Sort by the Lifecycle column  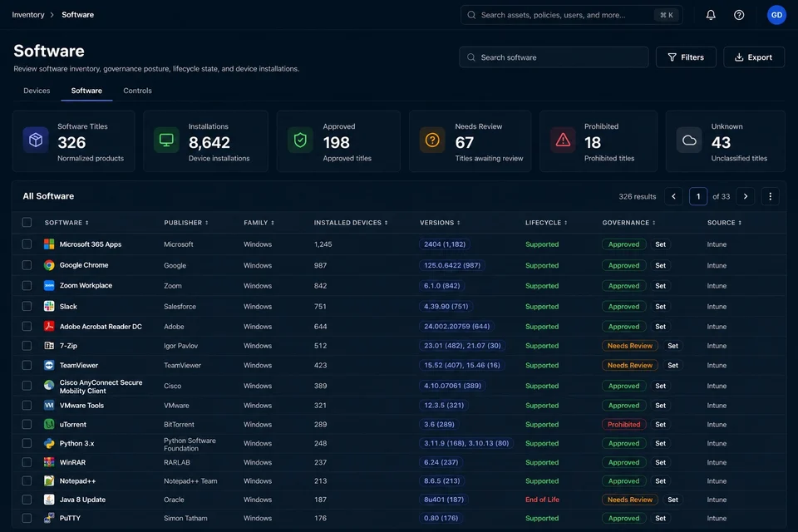click(546, 223)
